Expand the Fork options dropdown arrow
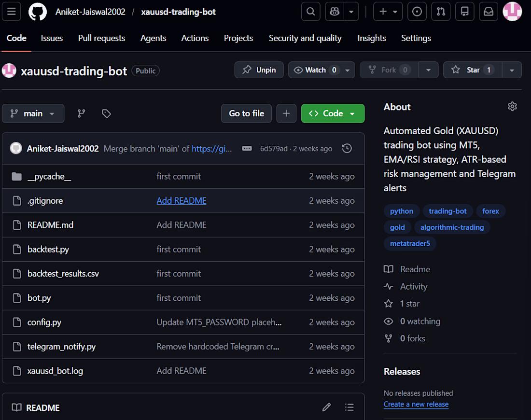 [428, 70]
